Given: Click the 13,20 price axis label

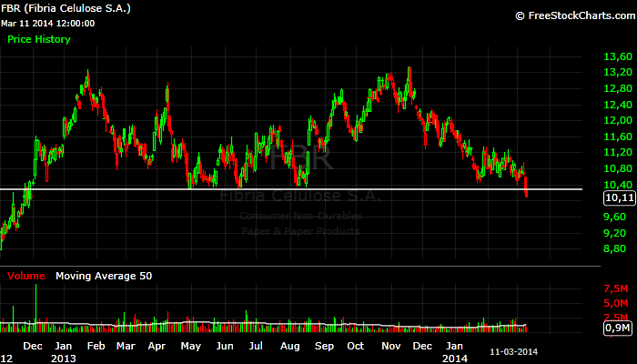Looking at the screenshot, I should click(x=618, y=72).
